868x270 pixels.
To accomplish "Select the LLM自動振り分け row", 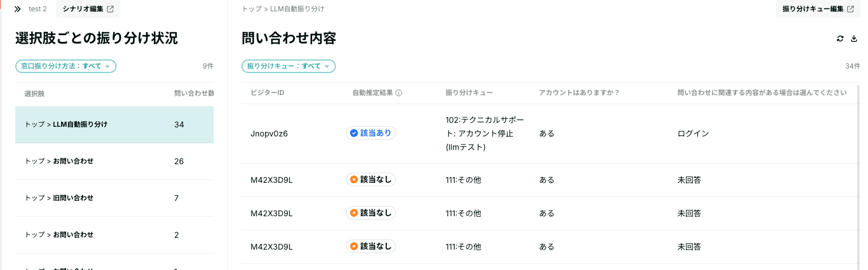I will click(114, 125).
